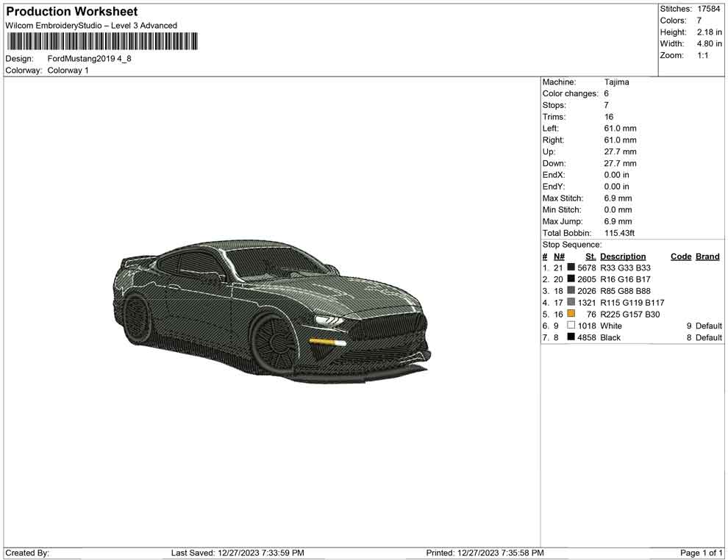Screen dimensions: 728x560
Task: Click the Code column header
Action: pos(681,256)
